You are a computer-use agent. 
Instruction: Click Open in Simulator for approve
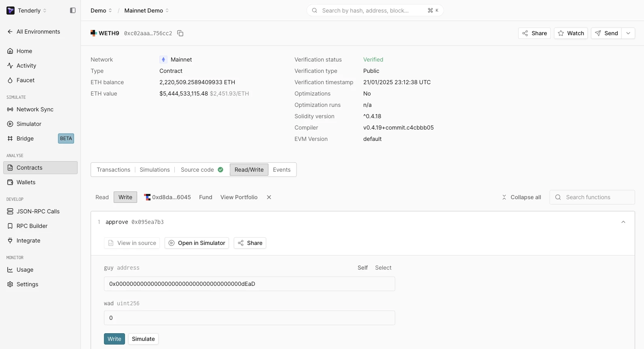(x=197, y=243)
